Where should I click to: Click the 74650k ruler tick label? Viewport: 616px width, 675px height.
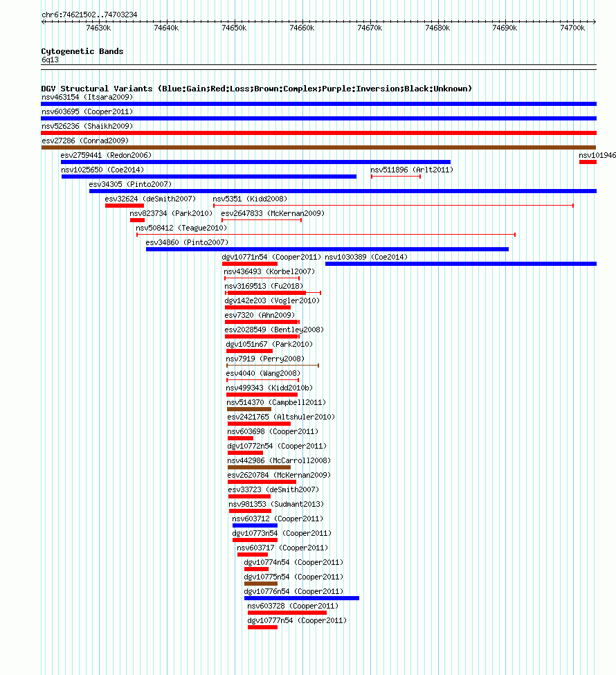[x=234, y=28]
